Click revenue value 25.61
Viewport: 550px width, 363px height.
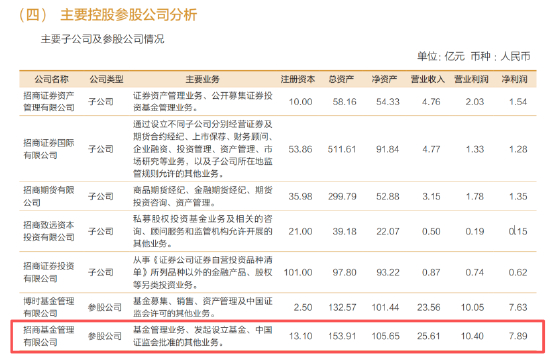coord(429,336)
